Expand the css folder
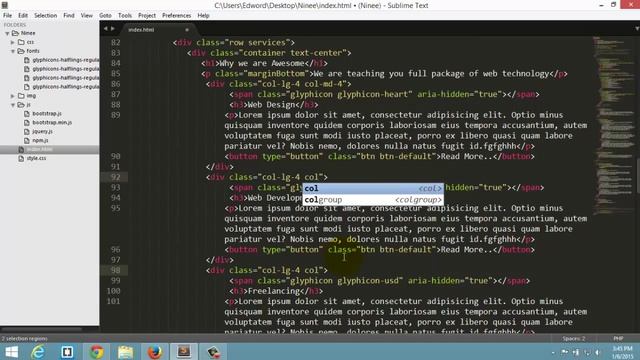 (13, 42)
